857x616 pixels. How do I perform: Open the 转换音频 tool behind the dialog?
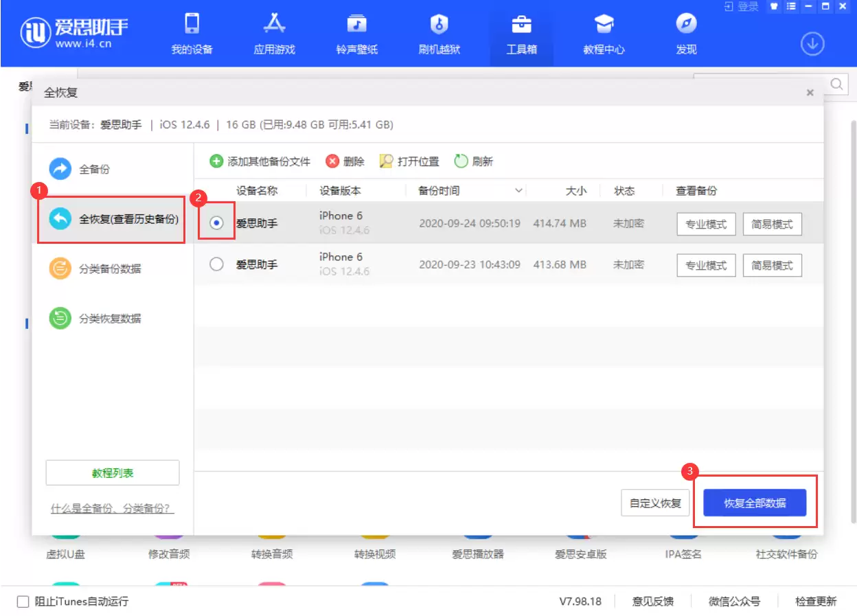tap(272, 554)
